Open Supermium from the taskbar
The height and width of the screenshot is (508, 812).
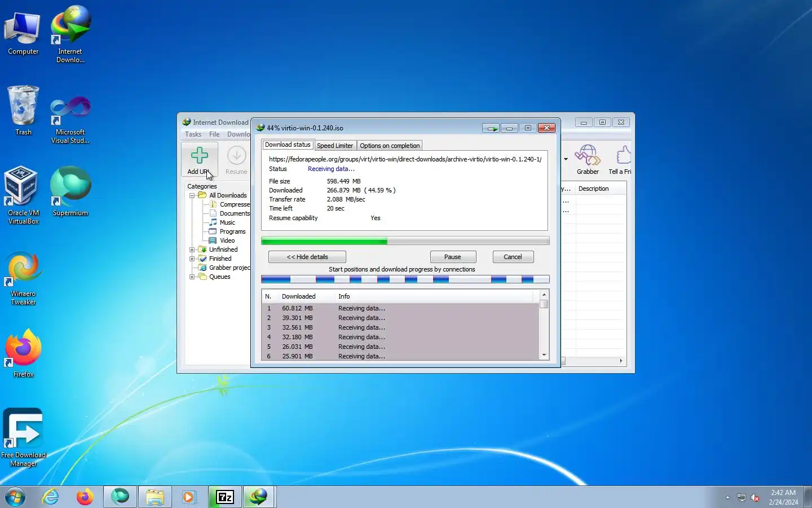click(120, 497)
